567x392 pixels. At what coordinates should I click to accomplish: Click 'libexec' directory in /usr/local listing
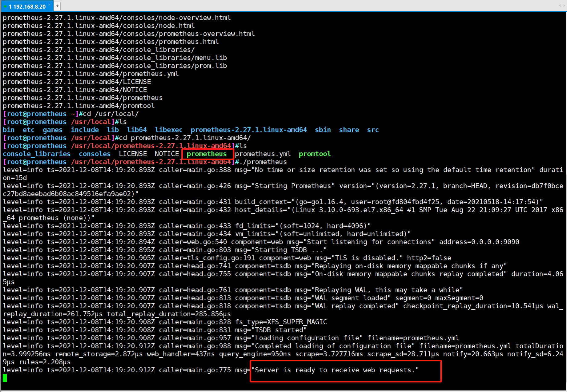pos(169,130)
